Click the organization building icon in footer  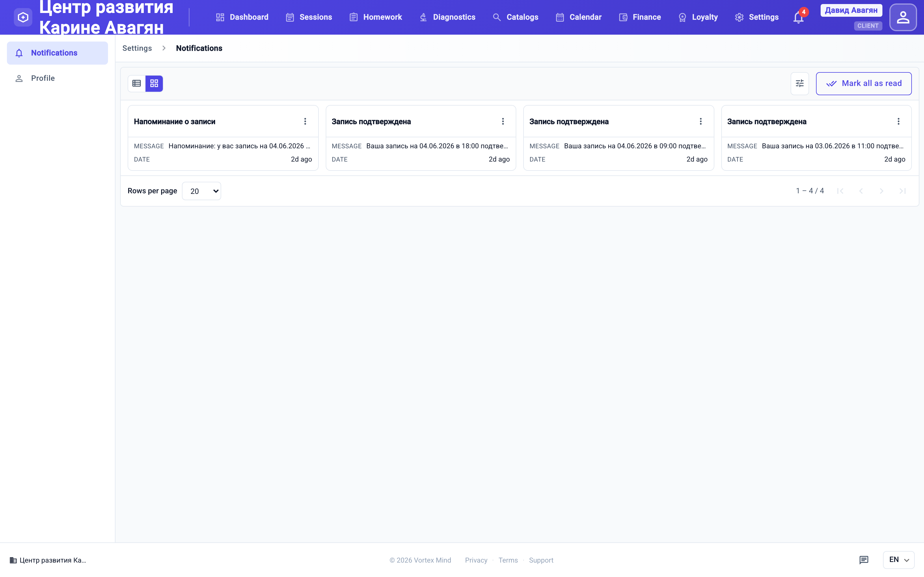tap(13, 560)
